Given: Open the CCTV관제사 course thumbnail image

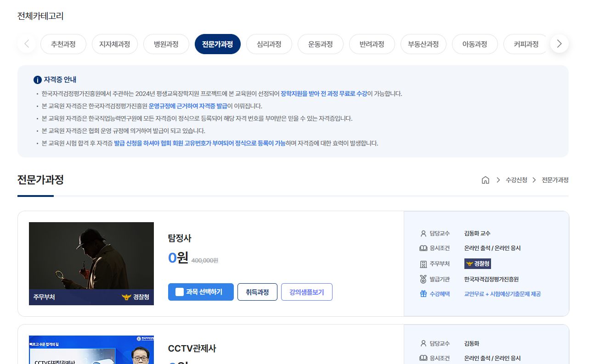Looking at the screenshot, I should [x=91, y=350].
